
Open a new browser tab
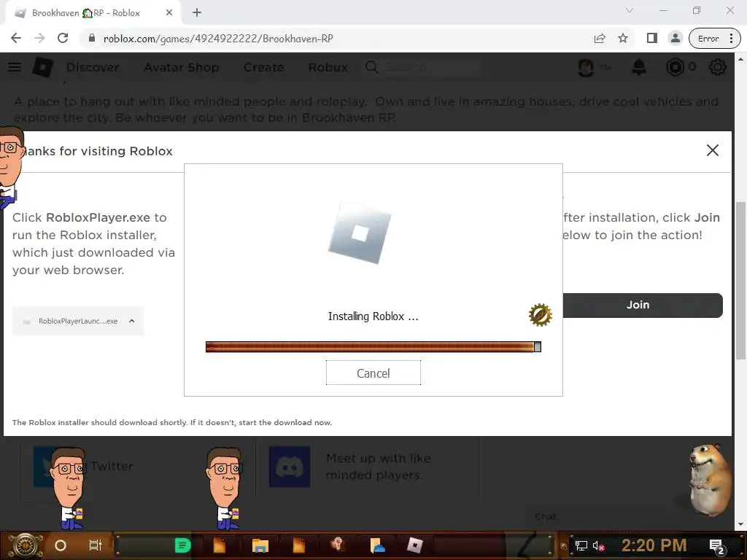pos(197,13)
